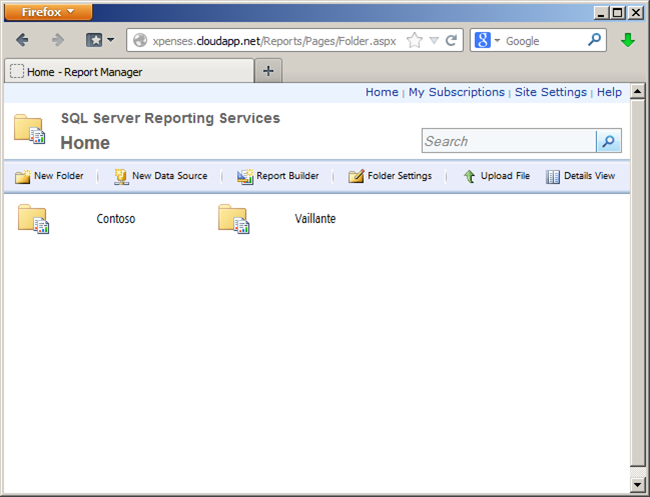Run the Report Manager search magnifier button

pos(609,141)
